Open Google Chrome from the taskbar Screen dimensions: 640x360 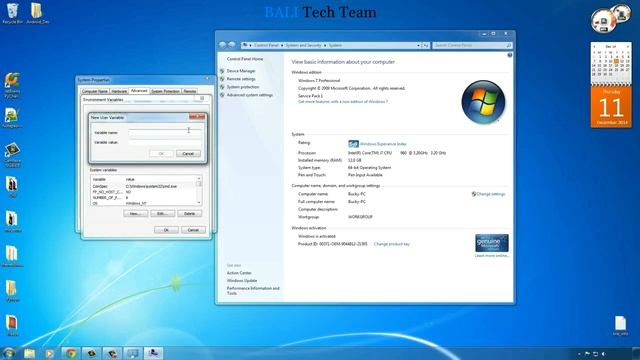71,353
